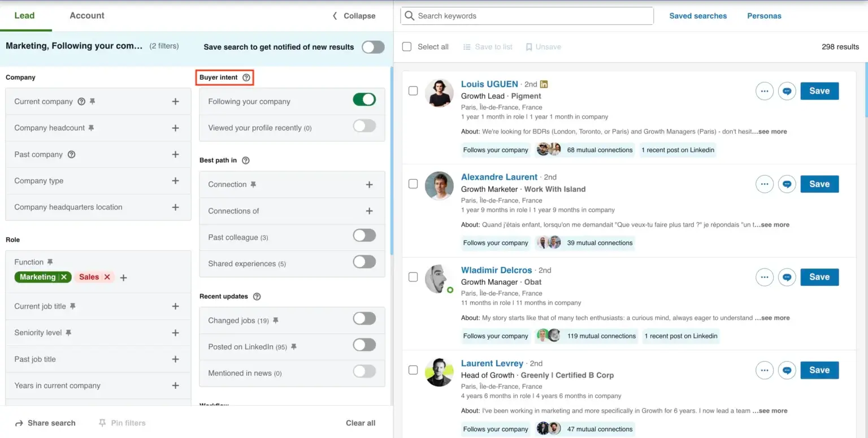Save Louis UGUEN as lead

point(819,91)
